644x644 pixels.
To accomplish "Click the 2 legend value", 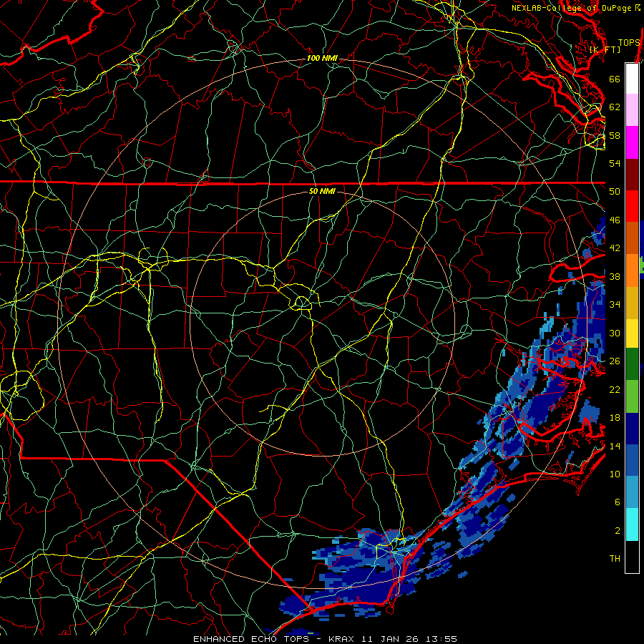I will pos(618,531).
